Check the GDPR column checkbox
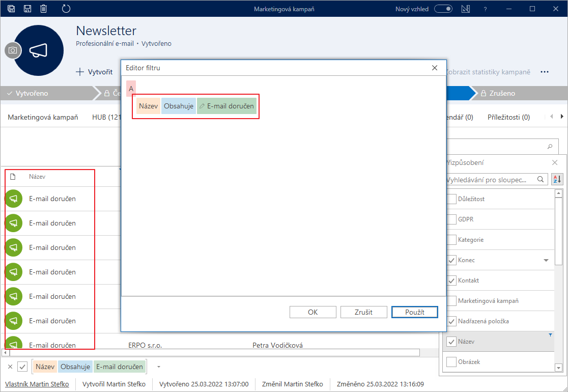 tap(451, 219)
